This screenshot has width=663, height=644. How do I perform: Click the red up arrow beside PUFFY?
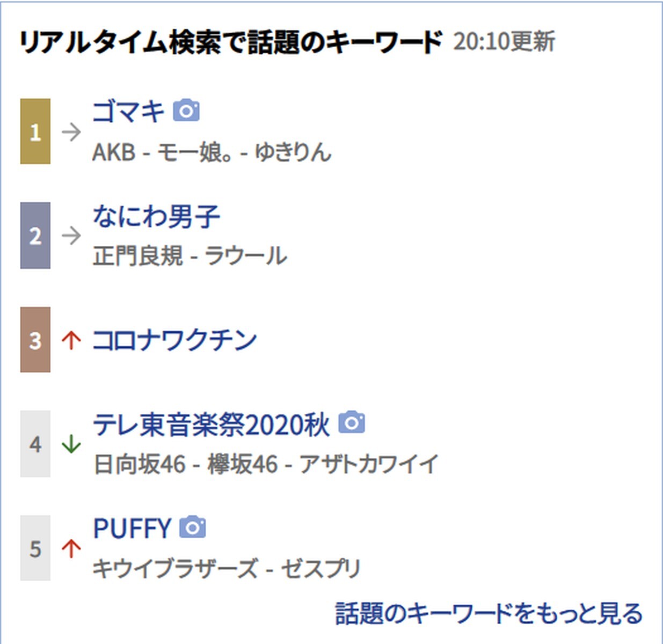(x=71, y=548)
